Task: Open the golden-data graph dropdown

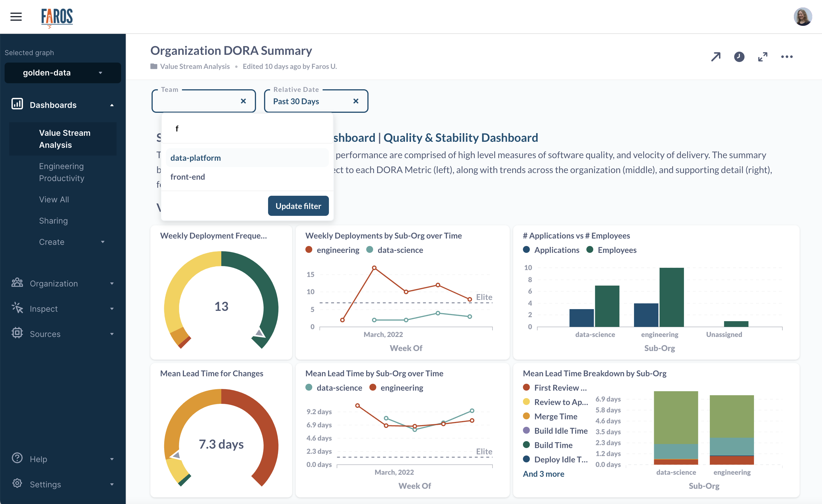Action: [x=63, y=73]
